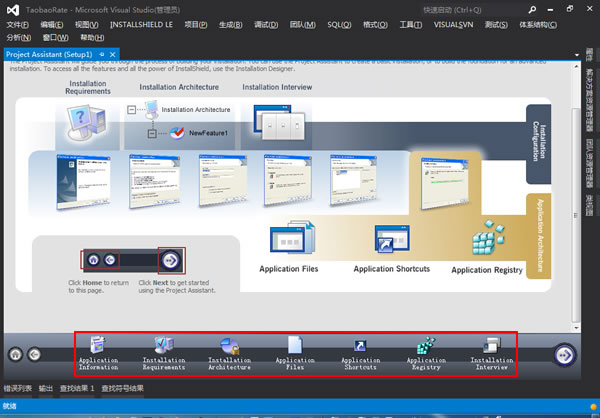Open the 窗口(W) menu
This screenshot has width=600, height=418.
(55, 38)
